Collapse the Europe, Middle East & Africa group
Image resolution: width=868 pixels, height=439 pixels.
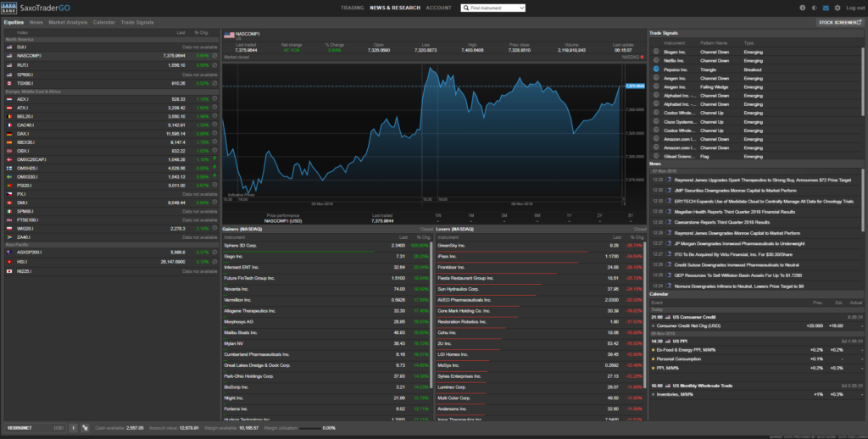[34, 92]
